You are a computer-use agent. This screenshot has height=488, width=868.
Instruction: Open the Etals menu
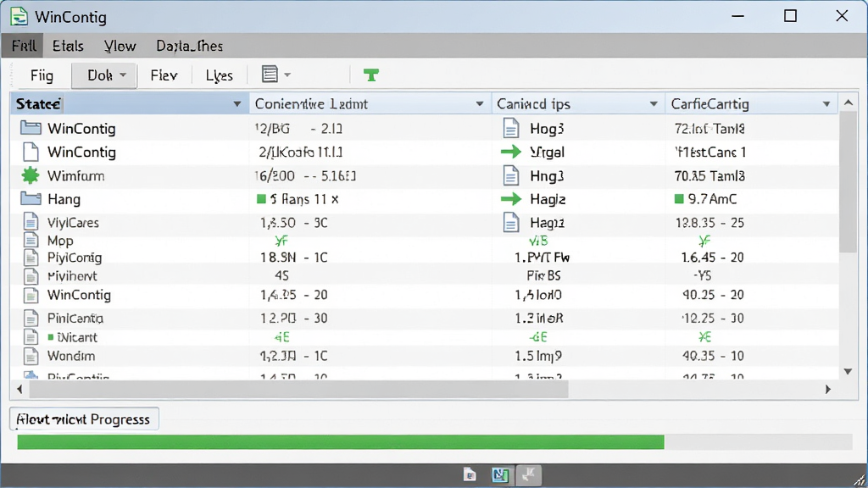(68, 46)
